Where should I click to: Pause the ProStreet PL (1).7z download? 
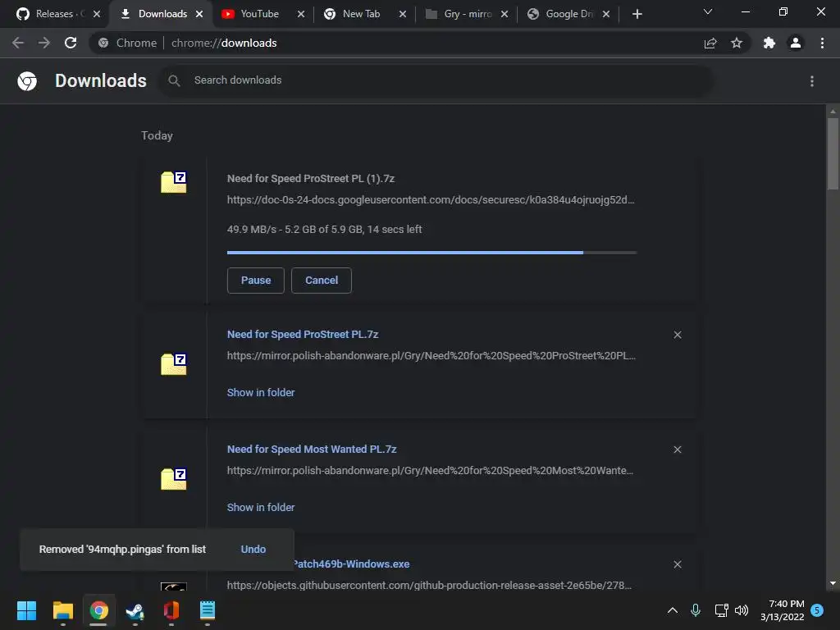pos(256,281)
